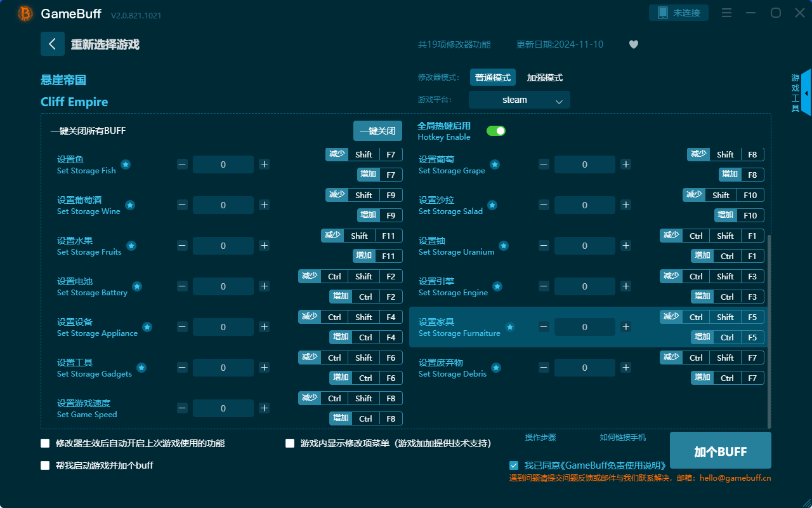Open the hamburger menu at top right

[x=726, y=13]
